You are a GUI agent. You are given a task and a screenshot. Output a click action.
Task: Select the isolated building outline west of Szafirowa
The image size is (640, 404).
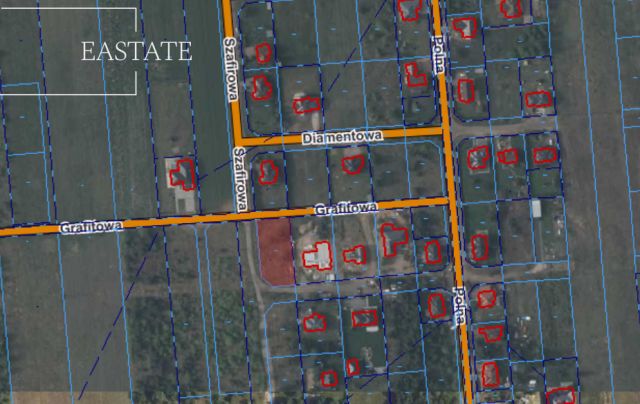coord(182,174)
